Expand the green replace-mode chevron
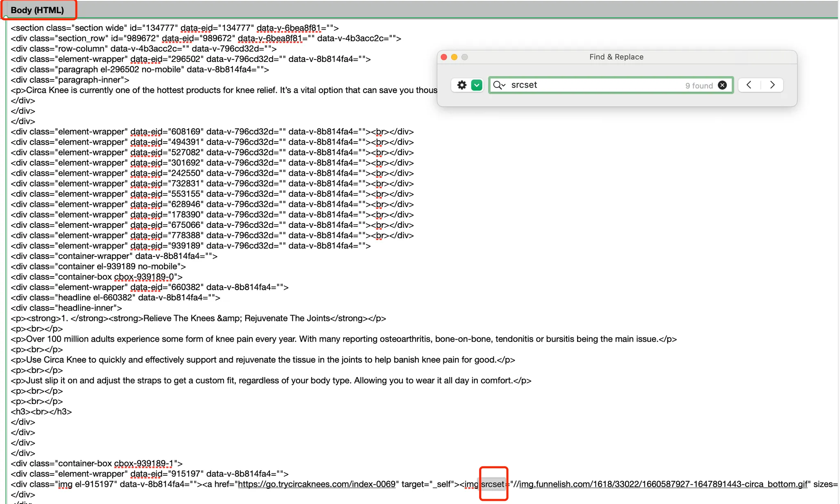This screenshot has width=840, height=504. click(x=476, y=85)
